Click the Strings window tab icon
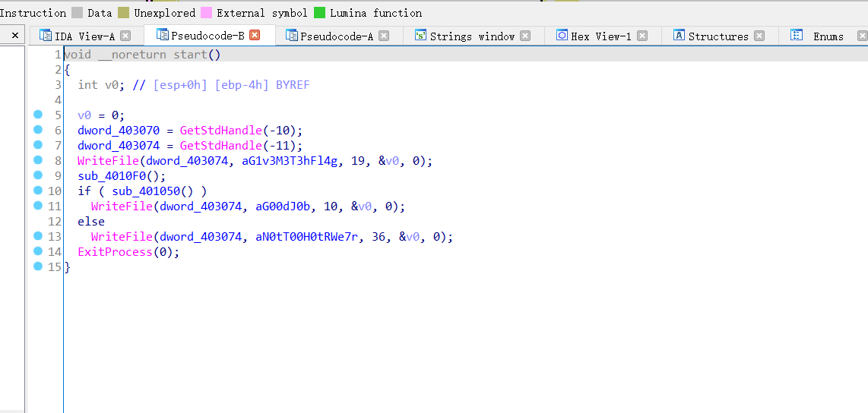The height and width of the screenshot is (413, 868). pyautogui.click(x=421, y=36)
